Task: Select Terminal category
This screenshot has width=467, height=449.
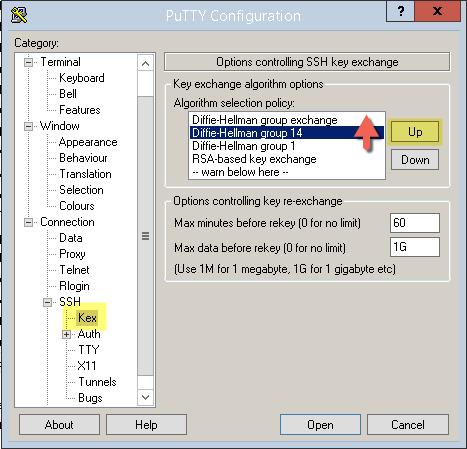Action: point(60,62)
